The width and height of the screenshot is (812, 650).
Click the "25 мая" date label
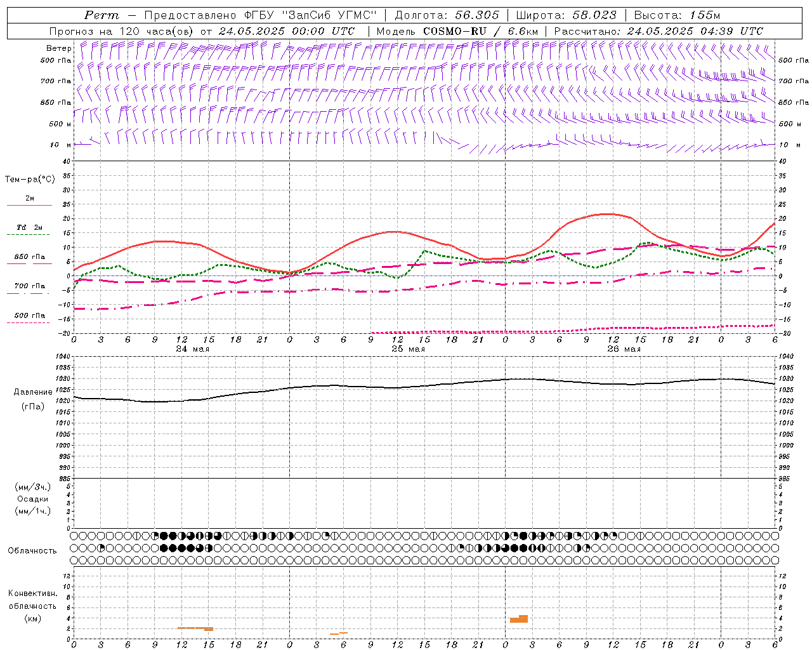(408, 348)
